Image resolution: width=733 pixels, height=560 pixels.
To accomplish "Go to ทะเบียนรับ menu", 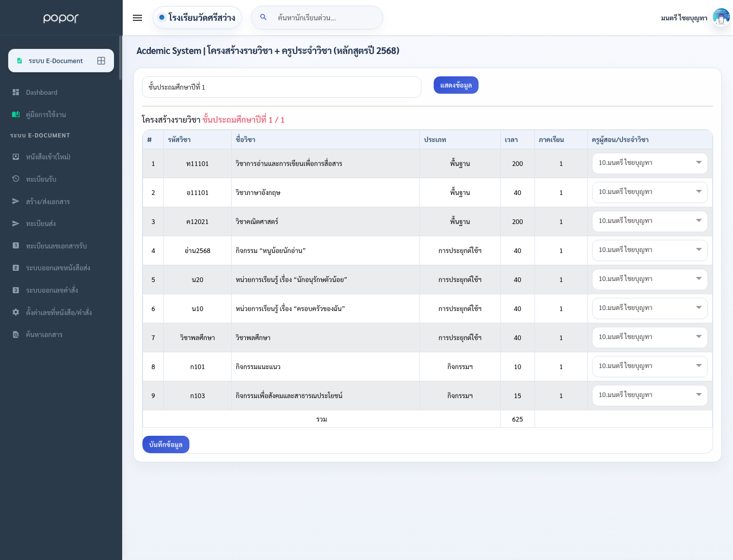I will pyautogui.click(x=61, y=179).
